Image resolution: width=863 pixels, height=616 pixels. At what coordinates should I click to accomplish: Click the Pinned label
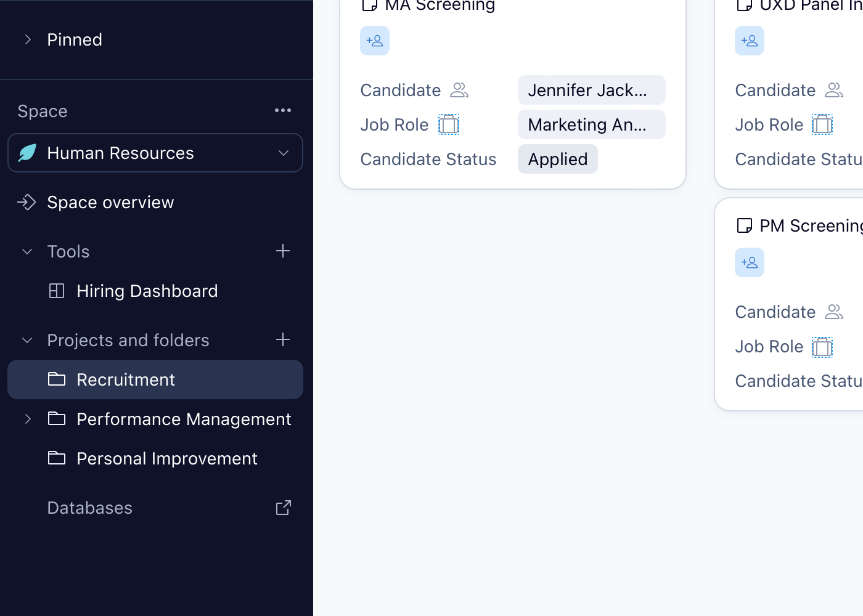(75, 39)
